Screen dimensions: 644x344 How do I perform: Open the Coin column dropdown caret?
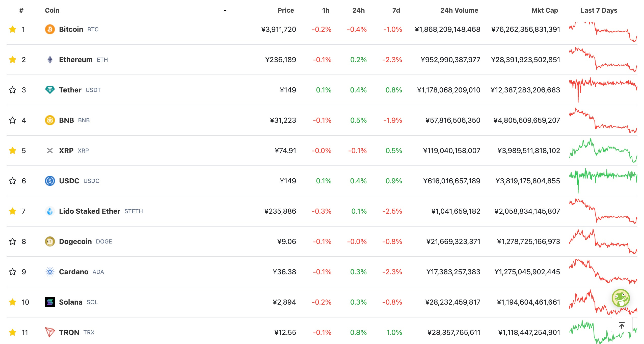point(225,11)
